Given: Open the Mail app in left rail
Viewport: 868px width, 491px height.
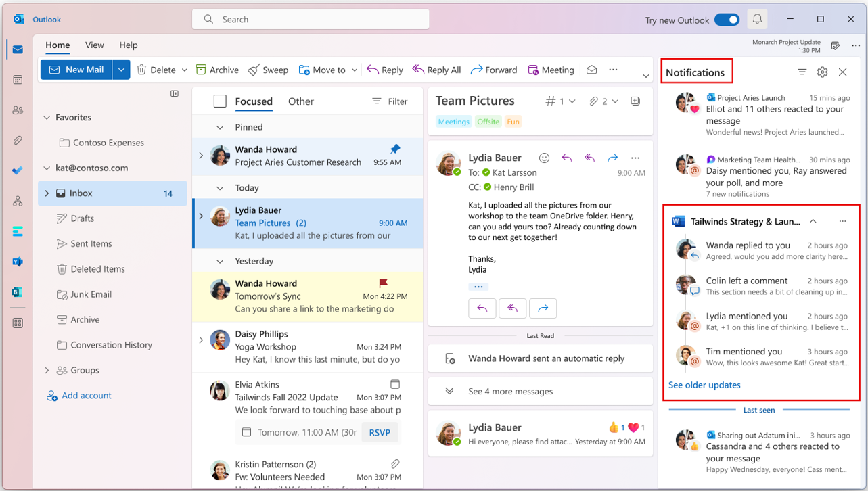Looking at the screenshot, I should pyautogui.click(x=18, y=49).
